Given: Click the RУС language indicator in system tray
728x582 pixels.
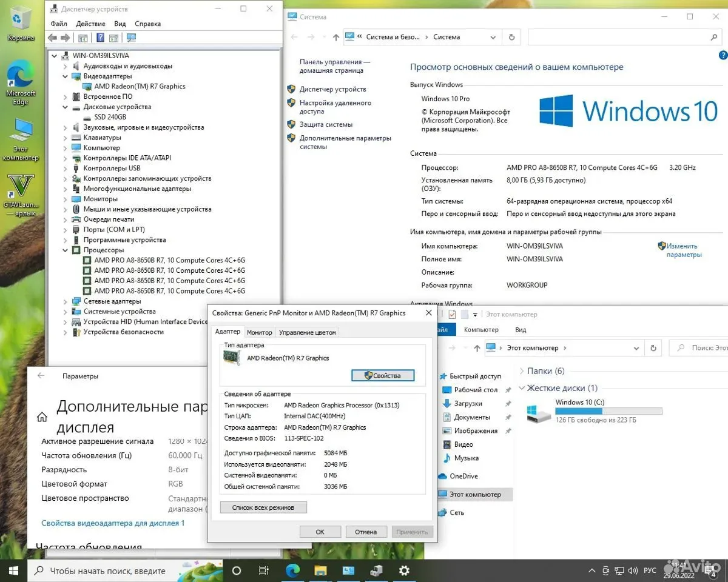Looking at the screenshot, I should pyautogui.click(x=650, y=570).
